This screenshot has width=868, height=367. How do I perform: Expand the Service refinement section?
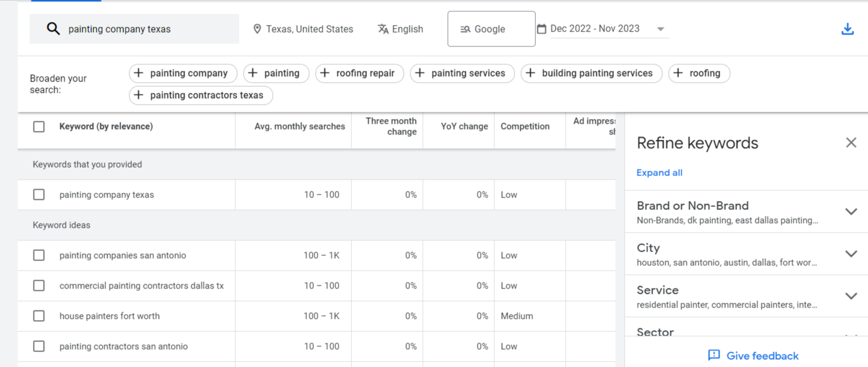851,296
